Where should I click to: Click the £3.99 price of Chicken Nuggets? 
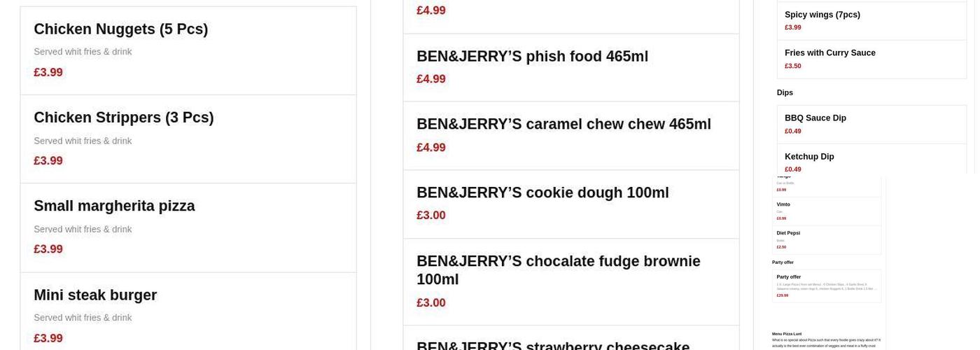click(48, 72)
